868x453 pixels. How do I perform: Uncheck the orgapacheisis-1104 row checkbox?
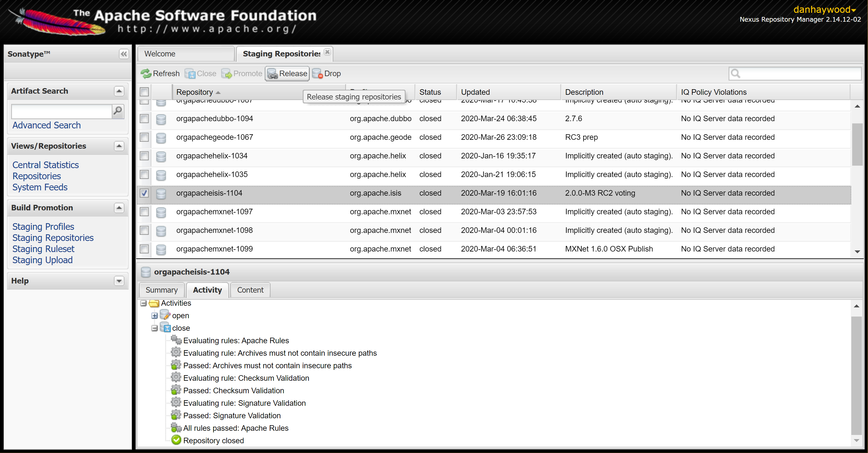(144, 193)
